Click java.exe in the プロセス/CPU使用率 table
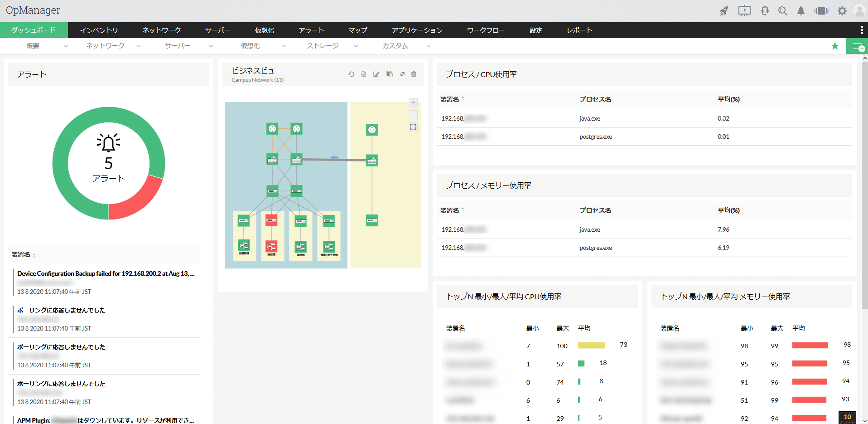 coord(590,118)
